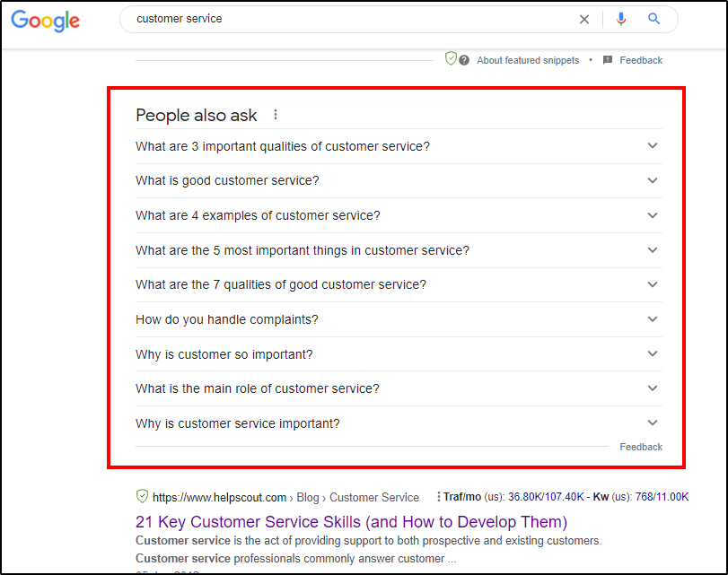The image size is (728, 575).
Task: Start voice search with the microphone icon
Action: click(621, 19)
